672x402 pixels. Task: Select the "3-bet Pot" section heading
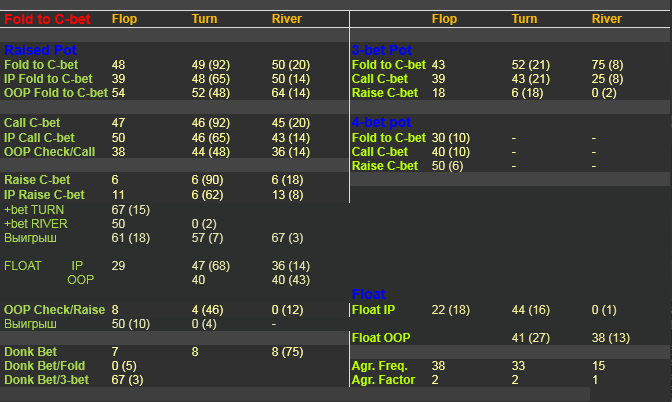click(x=382, y=50)
